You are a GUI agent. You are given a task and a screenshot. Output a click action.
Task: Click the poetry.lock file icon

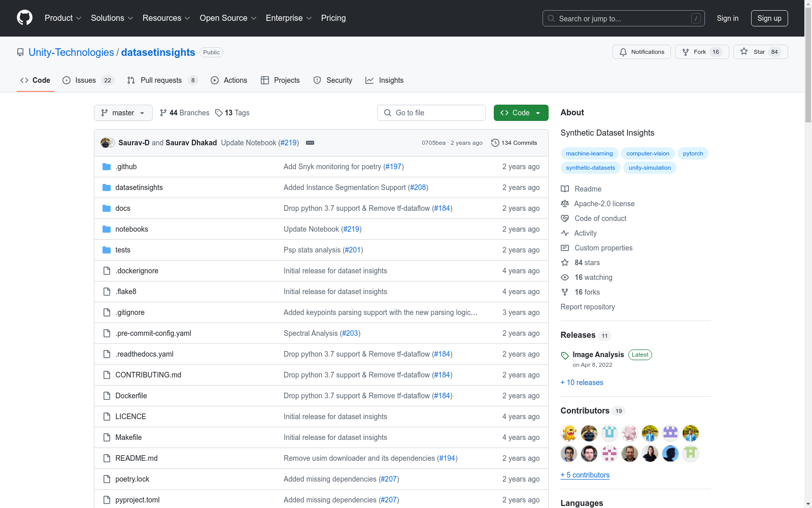tap(107, 479)
